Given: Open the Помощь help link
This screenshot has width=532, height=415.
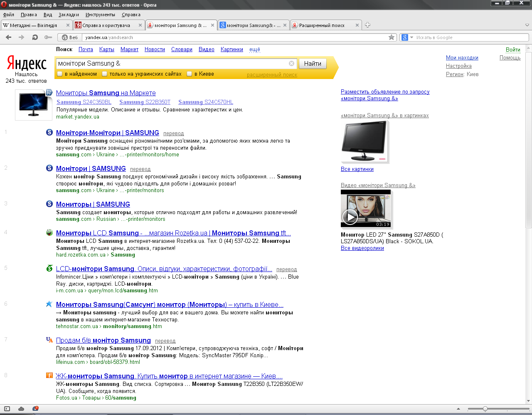Looking at the screenshot, I should (510, 58).
